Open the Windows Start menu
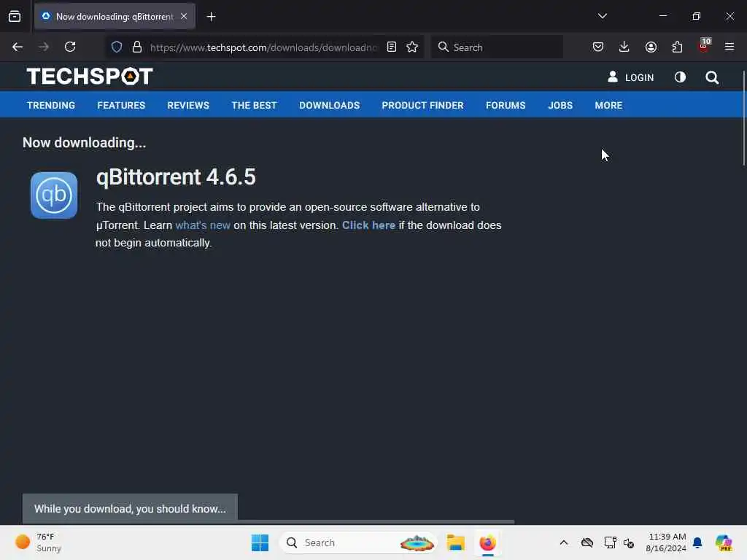This screenshot has width=747, height=560. 260,542
